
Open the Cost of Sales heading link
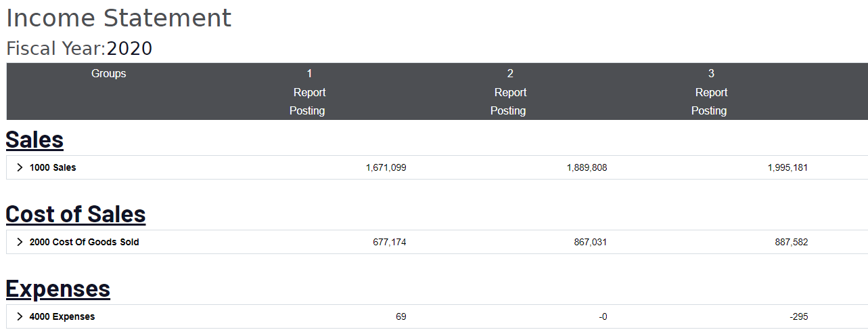click(x=76, y=214)
